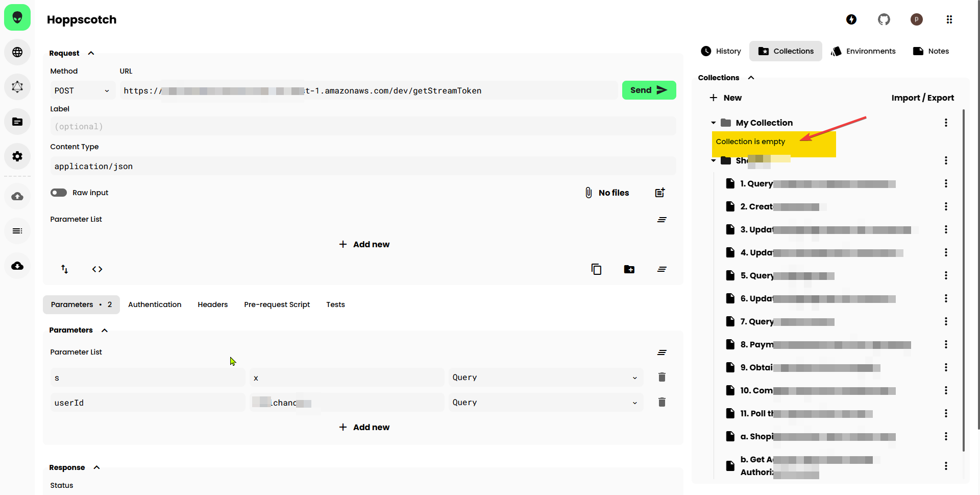Click the lightning bolt icon in header

[x=851, y=19]
